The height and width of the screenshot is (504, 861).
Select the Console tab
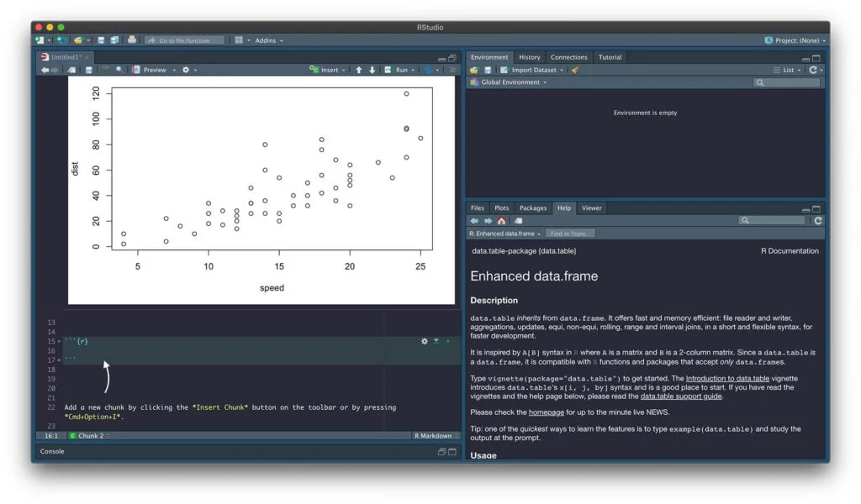(x=52, y=451)
